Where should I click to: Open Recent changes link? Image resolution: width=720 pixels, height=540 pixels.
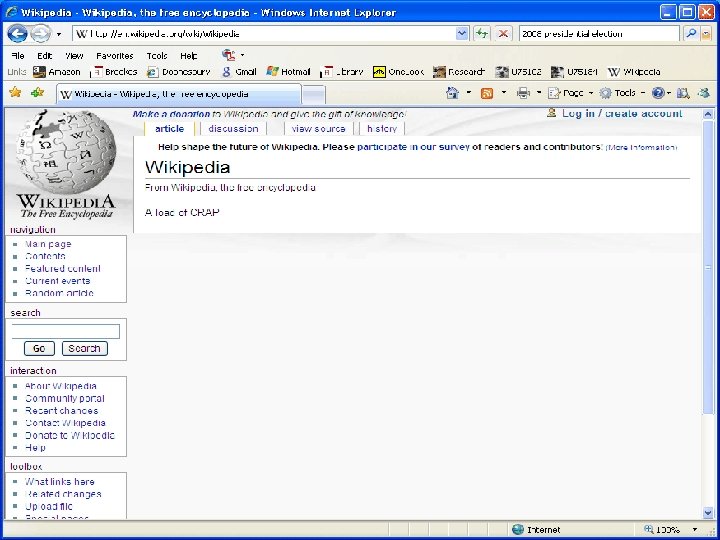pos(62,411)
